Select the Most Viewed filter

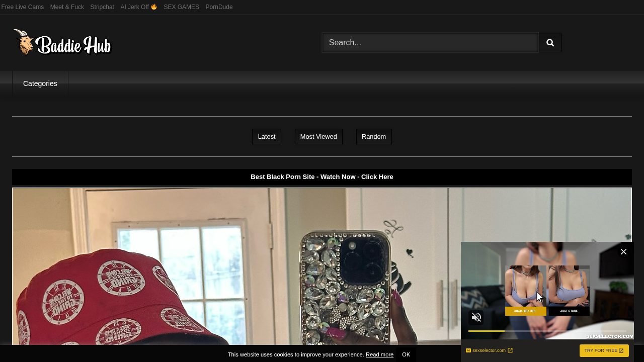[318, 137]
